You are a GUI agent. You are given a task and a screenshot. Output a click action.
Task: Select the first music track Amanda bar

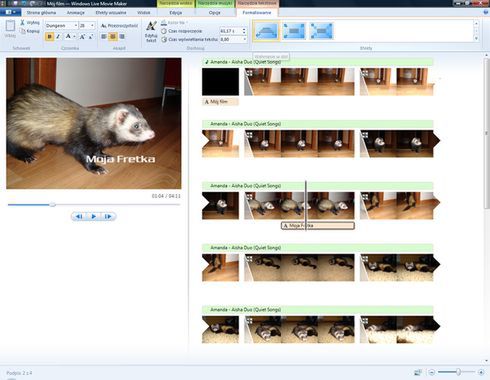[x=318, y=62]
